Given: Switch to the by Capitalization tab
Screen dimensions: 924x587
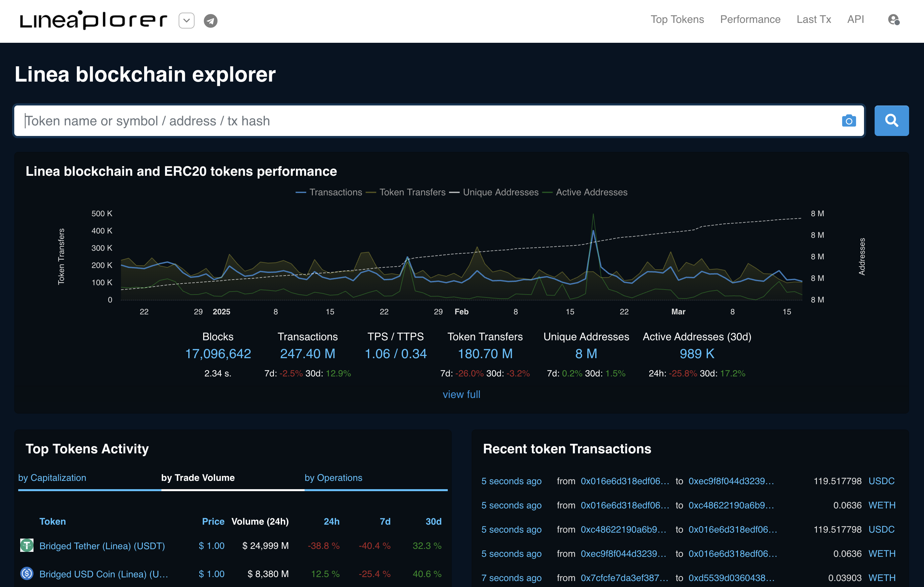Looking at the screenshot, I should pyautogui.click(x=52, y=478).
